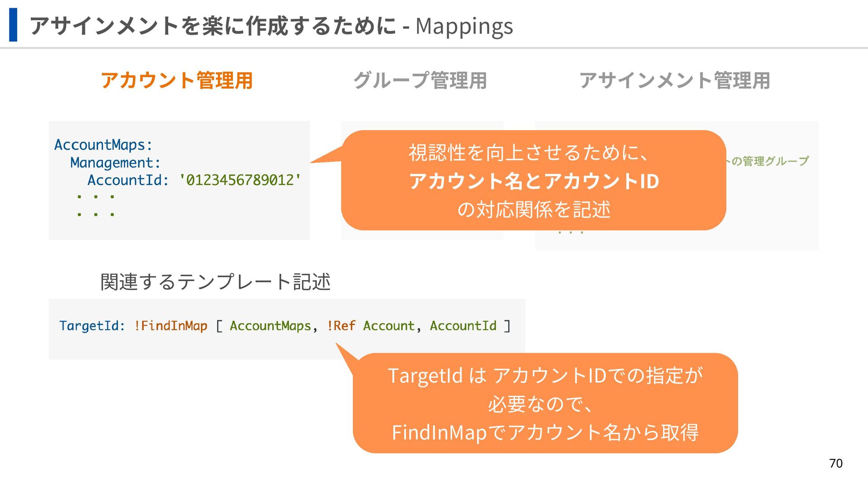The image size is (868, 488).
Task: Select the グループ管理用 tab heading
Action: click(x=420, y=80)
